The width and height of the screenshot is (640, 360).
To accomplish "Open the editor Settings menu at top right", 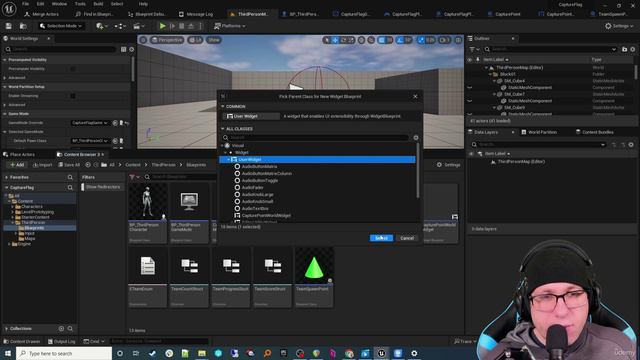I will pos(618,26).
